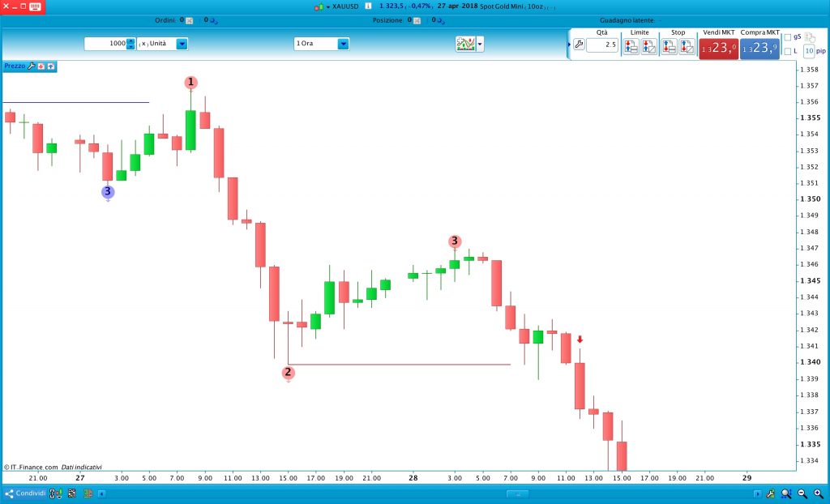Collapse the order panel with the side arrow
The width and height of the screenshot is (830, 504).
tap(569, 45)
